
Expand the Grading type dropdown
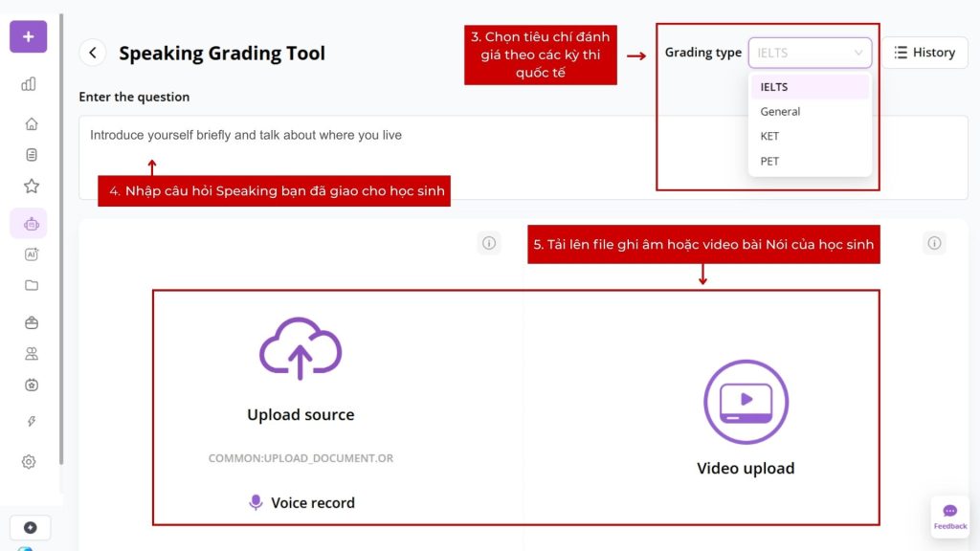(x=810, y=53)
